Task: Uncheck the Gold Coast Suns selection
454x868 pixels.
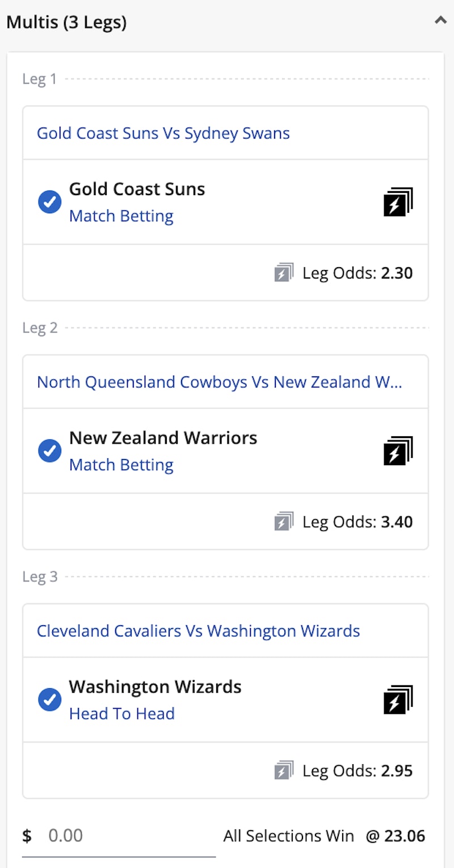Action: tap(50, 202)
